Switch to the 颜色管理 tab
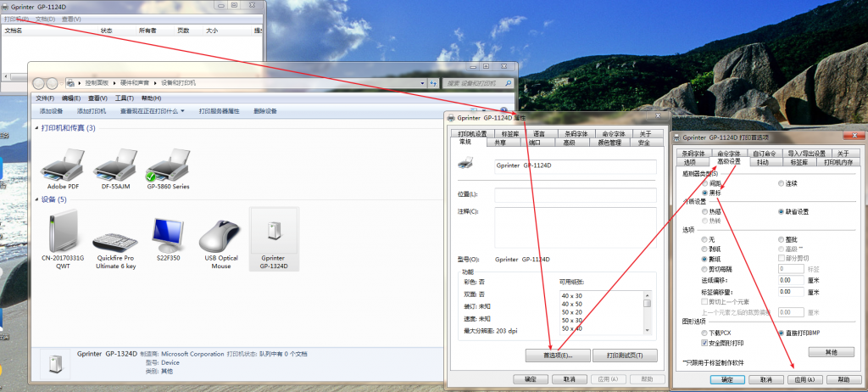Viewport: 868px width, 392px height. [609, 143]
